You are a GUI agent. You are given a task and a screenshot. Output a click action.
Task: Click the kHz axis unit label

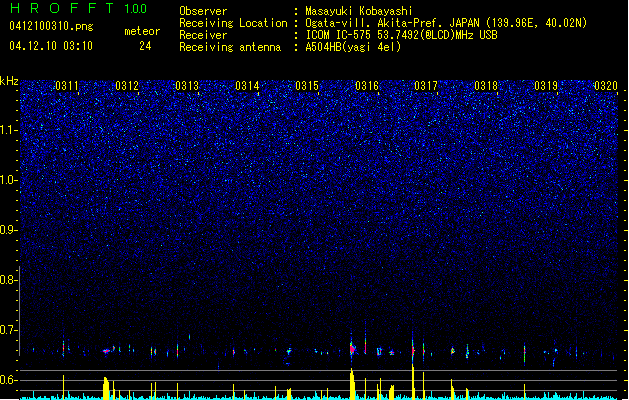pos(9,81)
